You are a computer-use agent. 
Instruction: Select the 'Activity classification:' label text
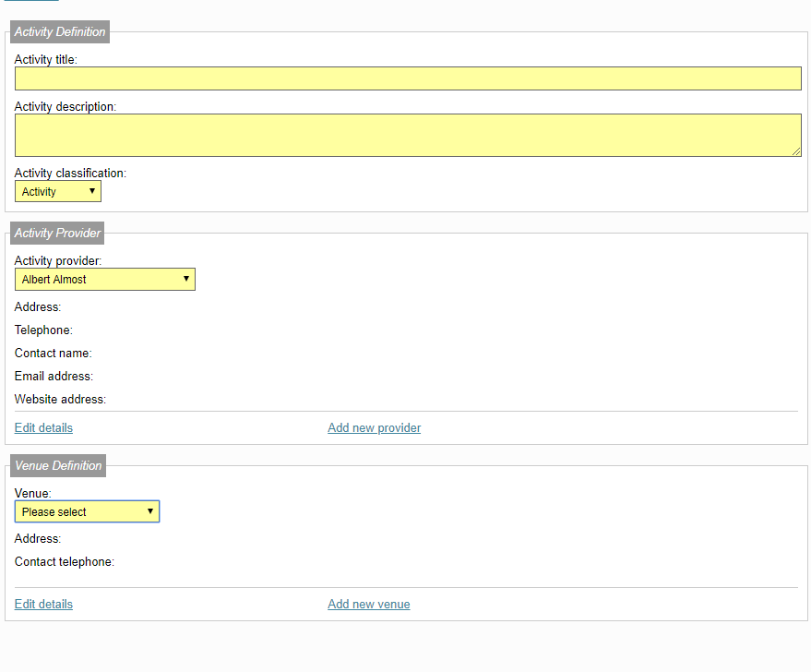(x=70, y=174)
